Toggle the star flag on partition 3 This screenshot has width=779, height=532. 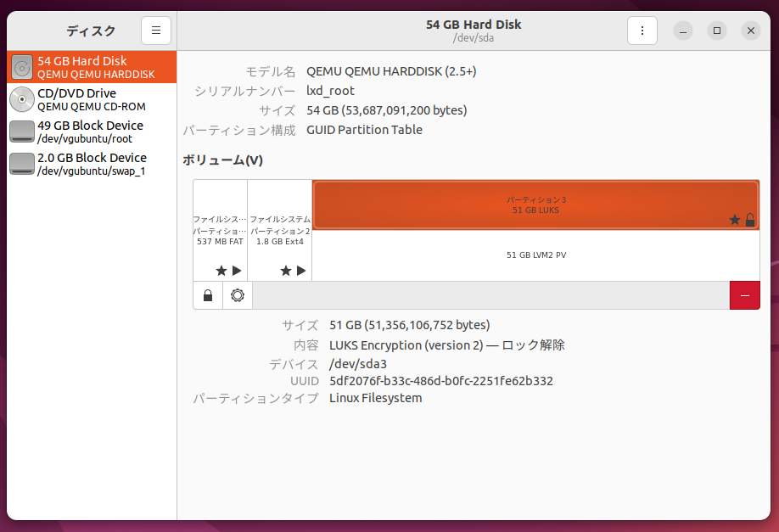coord(735,219)
